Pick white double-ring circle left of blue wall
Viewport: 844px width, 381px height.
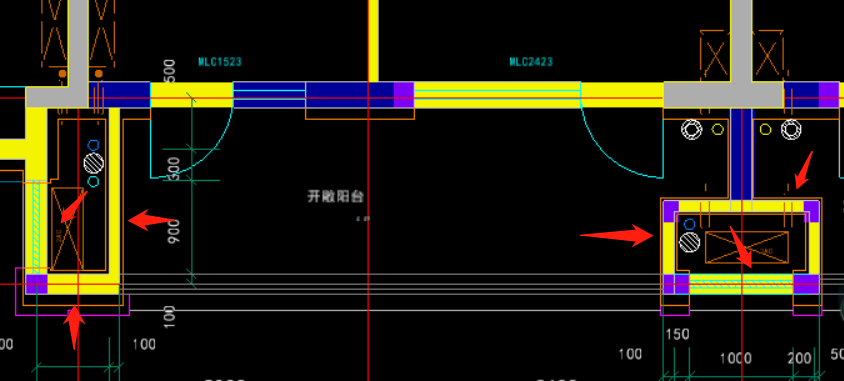[692, 129]
